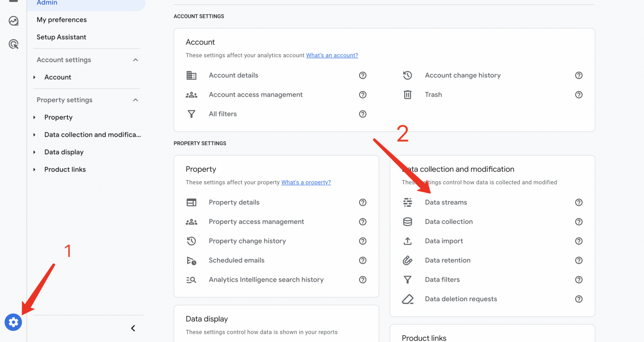Open the "What's an account?" link
Viewport: 644px width, 342px height.
point(332,55)
